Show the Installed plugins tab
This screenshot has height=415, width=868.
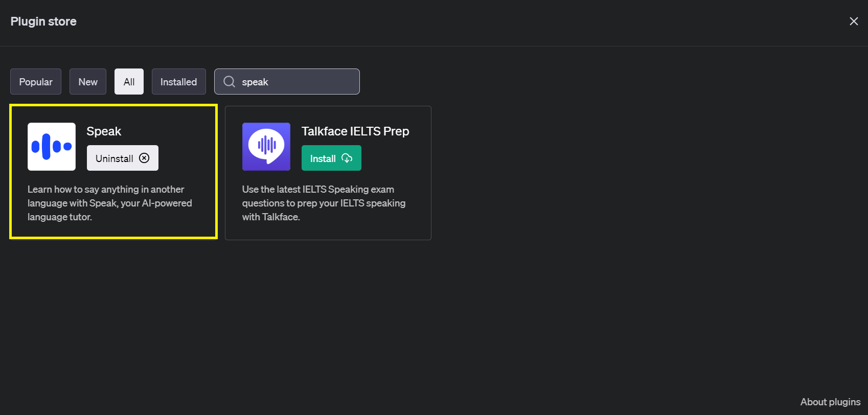point(179,82)
